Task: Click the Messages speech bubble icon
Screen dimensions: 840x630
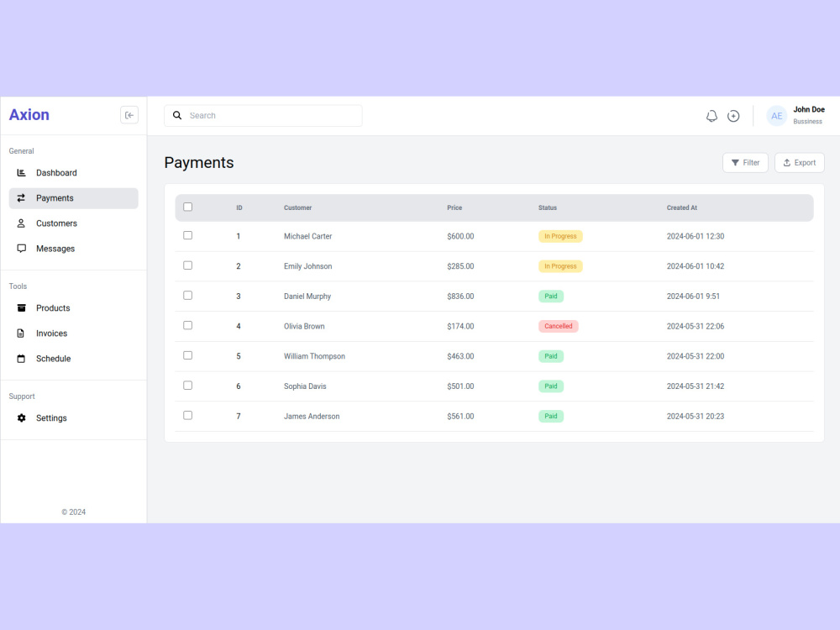Action: [x=22, y=249]
